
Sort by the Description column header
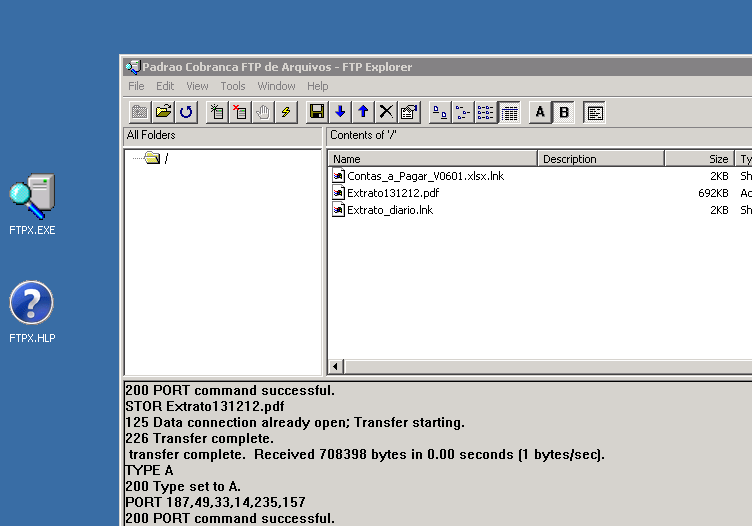tap(601, 159)
